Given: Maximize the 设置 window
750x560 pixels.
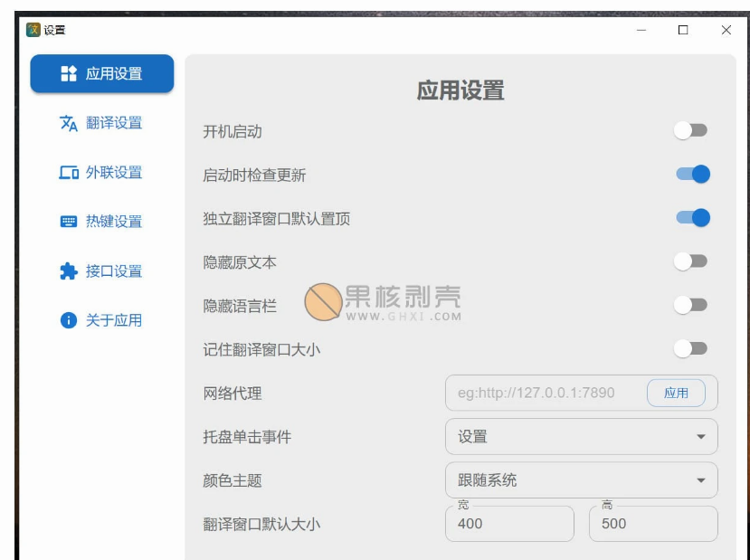Looking at the screenshot, I should [683, 30].
